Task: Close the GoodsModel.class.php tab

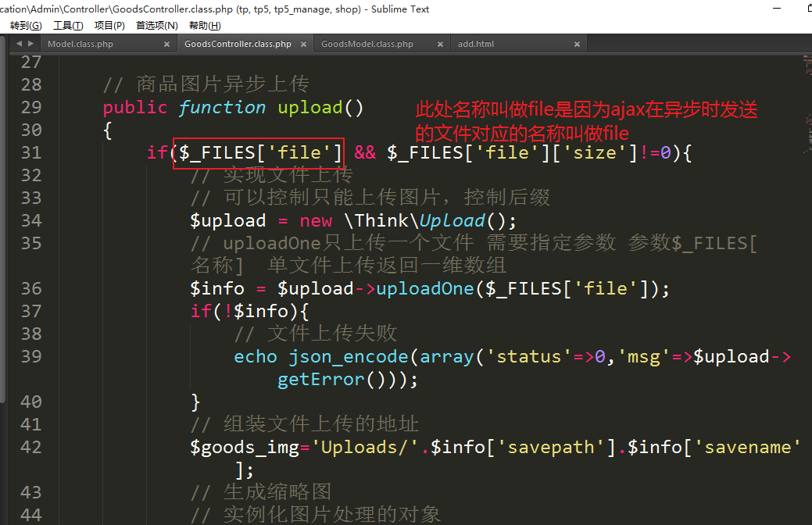Action: pyautogui.click(x=440, y=45)
